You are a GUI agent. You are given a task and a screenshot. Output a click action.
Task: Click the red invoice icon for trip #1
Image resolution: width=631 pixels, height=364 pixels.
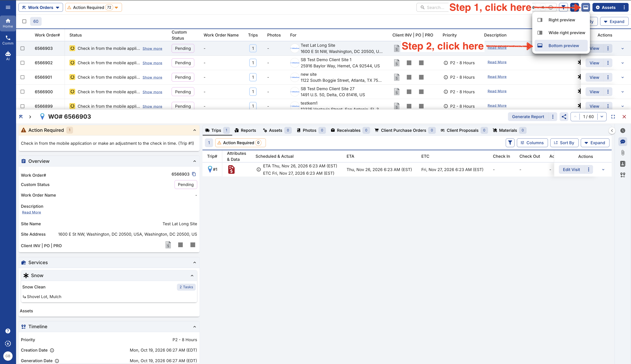point(231,169)
